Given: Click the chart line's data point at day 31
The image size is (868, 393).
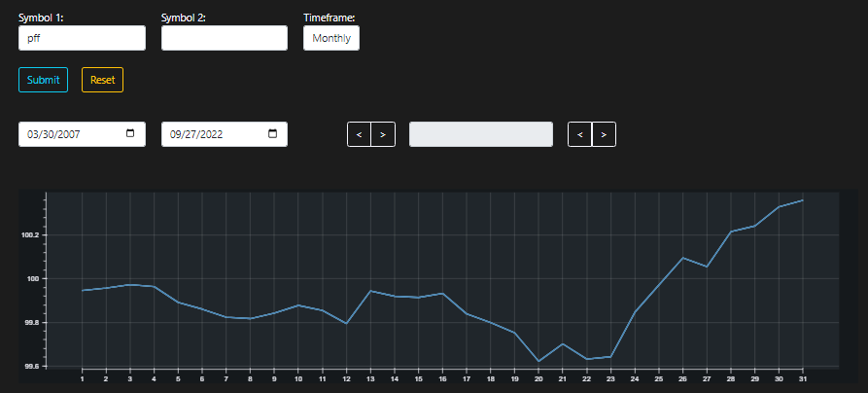Looking at the screenshot, I should pos(803,200).
